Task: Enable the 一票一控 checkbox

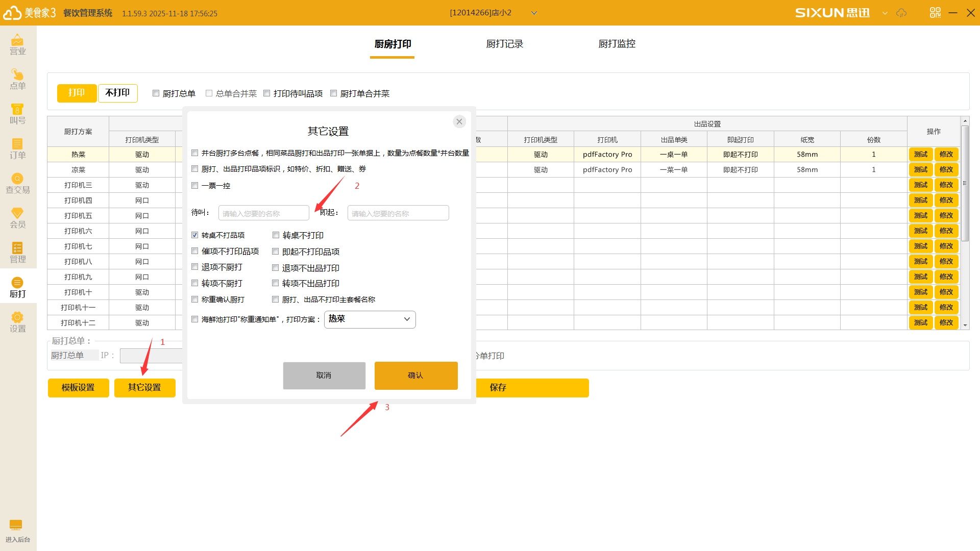Action: click(x=195, y=186)
